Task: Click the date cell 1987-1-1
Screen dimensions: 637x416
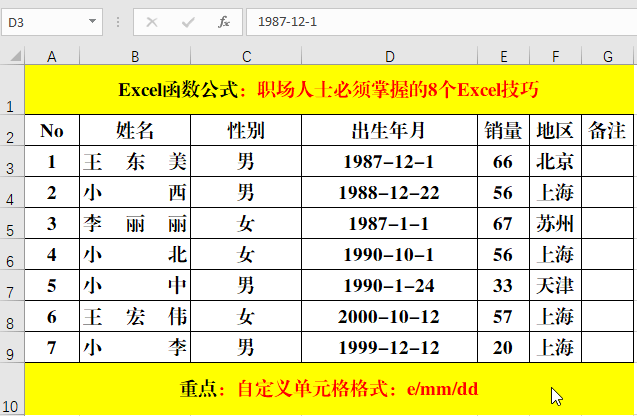Action: 390,223
